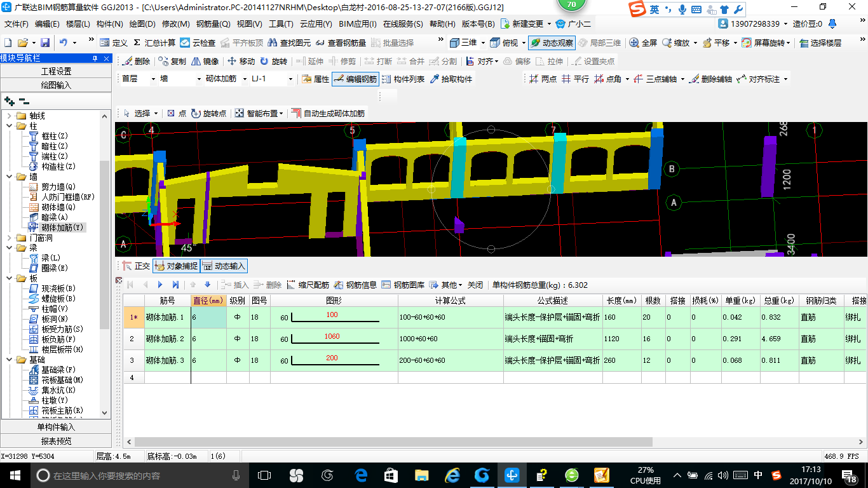The height and width of the screenshot is (488, 868).
Task: Open dropdown showing 砌体加筋
Action: coord(226,79)
